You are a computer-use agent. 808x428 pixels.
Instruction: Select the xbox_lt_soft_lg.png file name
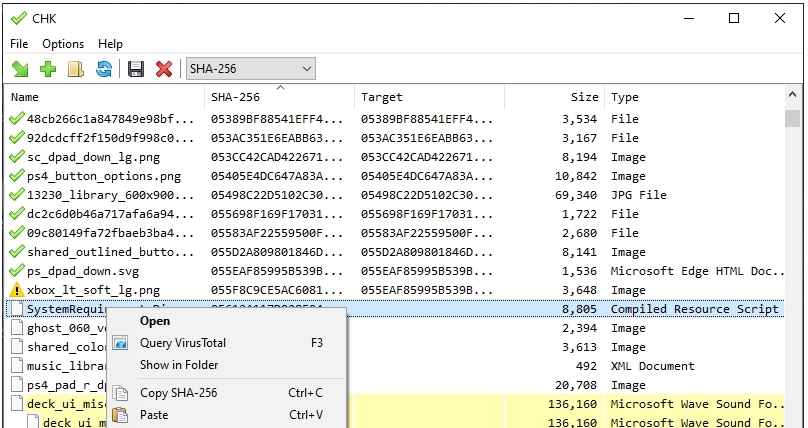tap(93, 290)
